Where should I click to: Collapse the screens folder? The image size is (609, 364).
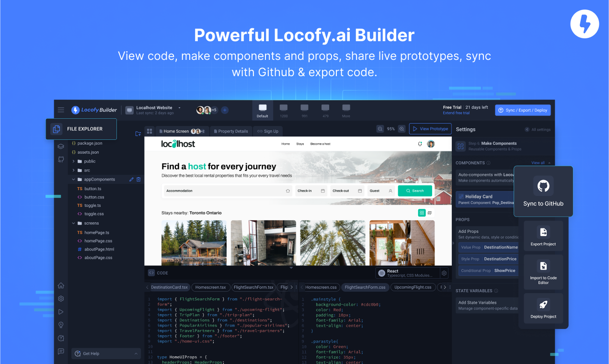[73, 223]
